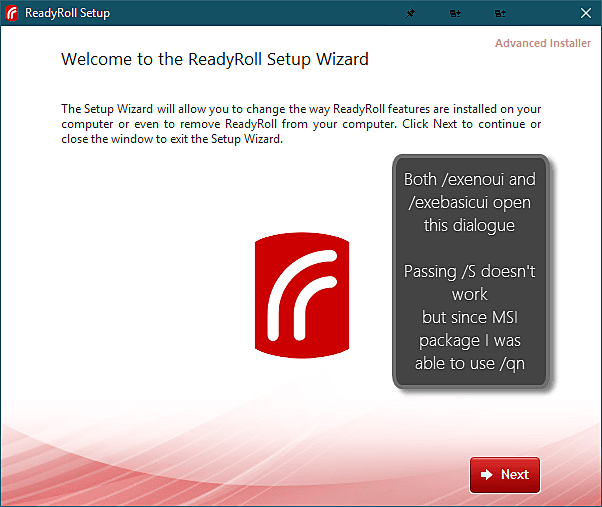
Task: Click the 'able to use /qn' line
Action: pos(470,363)
